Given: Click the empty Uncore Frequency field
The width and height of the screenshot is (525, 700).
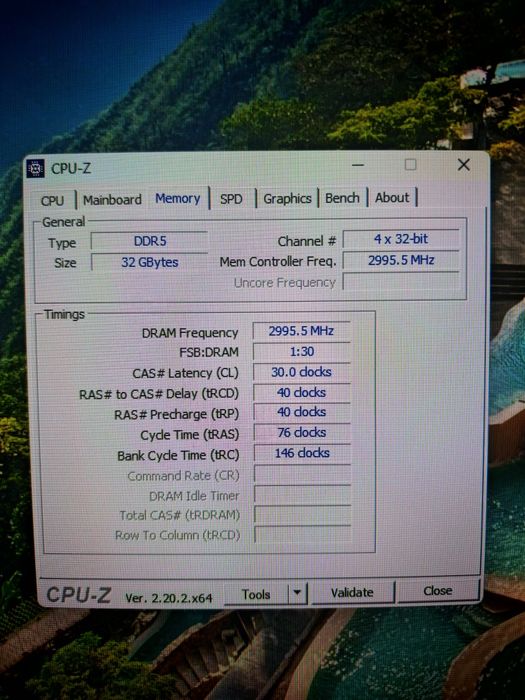Looking at the screenshot, I should point(401,282).
